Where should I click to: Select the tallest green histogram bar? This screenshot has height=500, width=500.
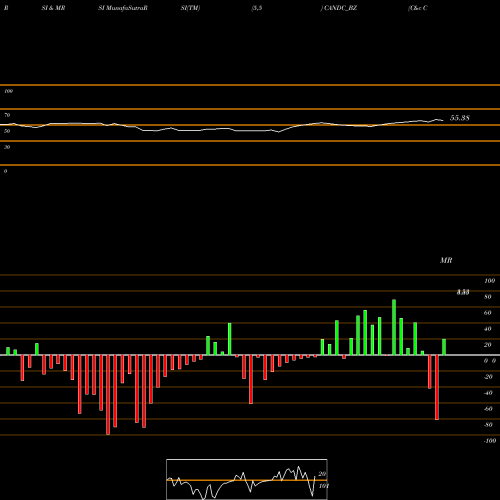tap(394, 327)
